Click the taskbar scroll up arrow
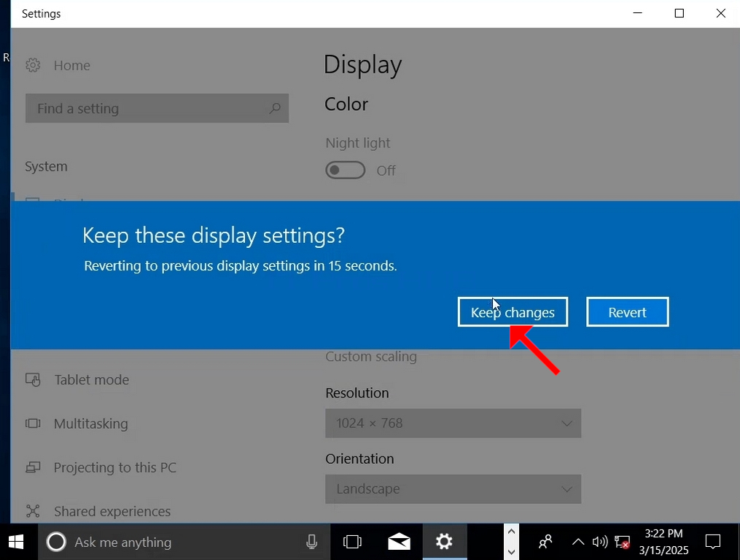Image resolution: width=740 pixels, height=560 pixels. (511, 532)
